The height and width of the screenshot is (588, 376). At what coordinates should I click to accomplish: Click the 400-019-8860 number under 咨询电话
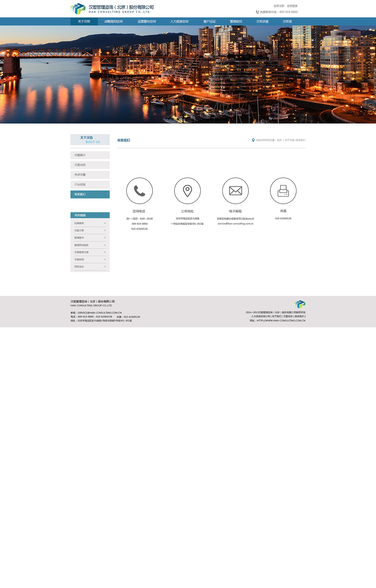[140, 224]
